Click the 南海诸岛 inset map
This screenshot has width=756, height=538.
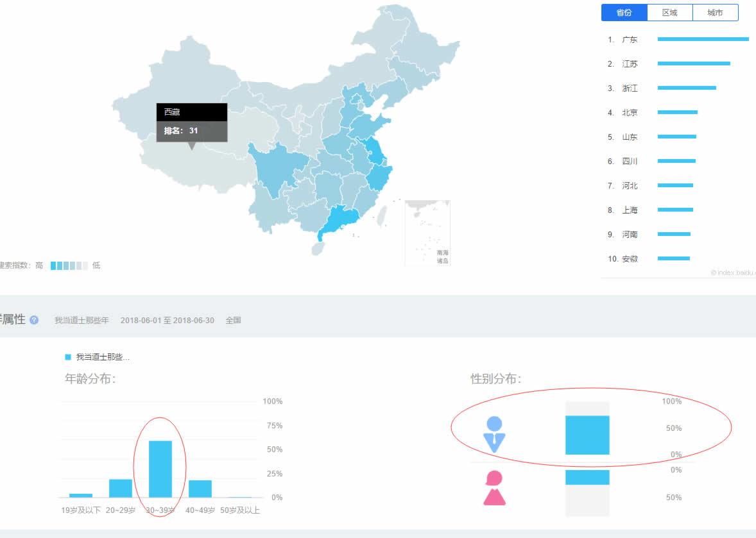(427, 232)
